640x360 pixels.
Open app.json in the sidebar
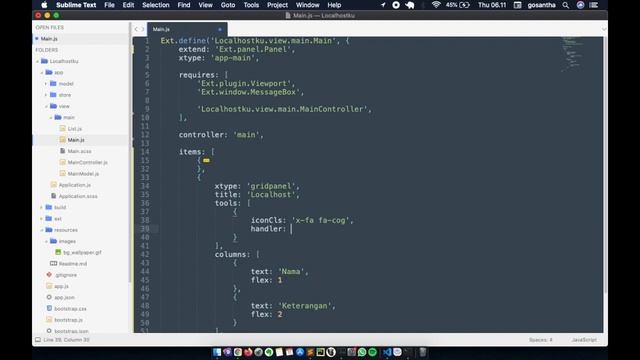point(64,298)
